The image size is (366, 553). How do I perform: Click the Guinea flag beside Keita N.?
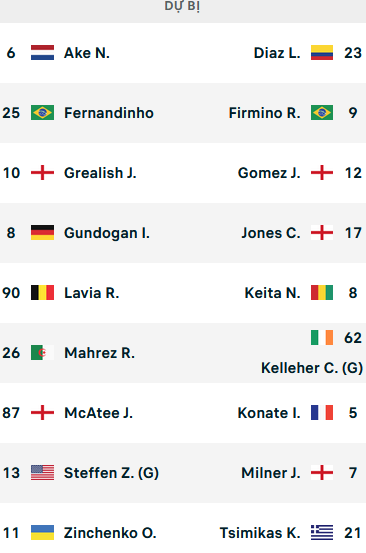pyautogui.click(x=322, y=293)
